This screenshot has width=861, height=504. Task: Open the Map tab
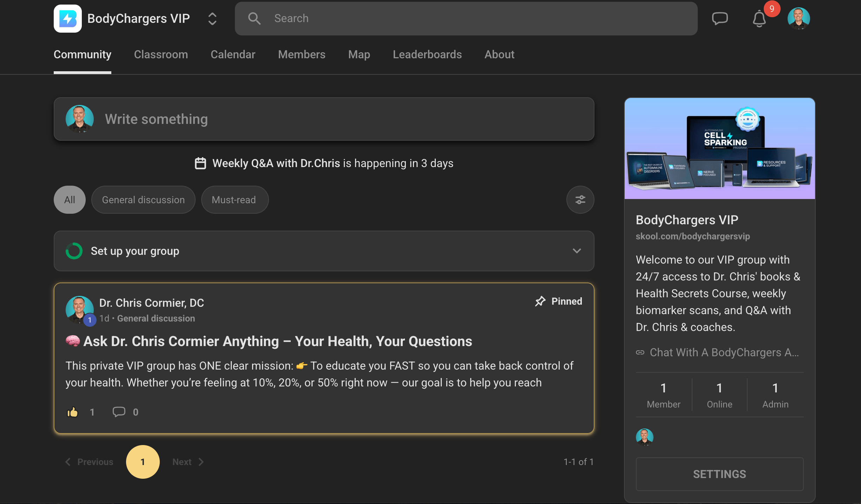coord(359,54)
